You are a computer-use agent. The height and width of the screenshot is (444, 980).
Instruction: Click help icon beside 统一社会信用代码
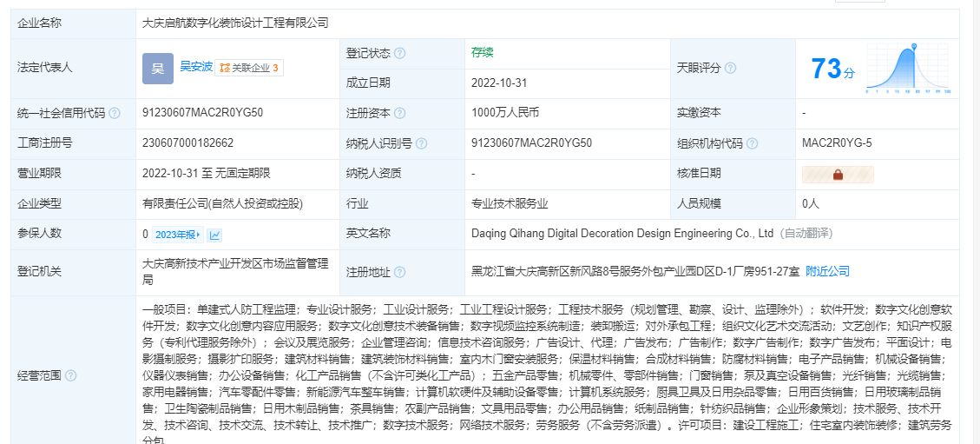115,113
